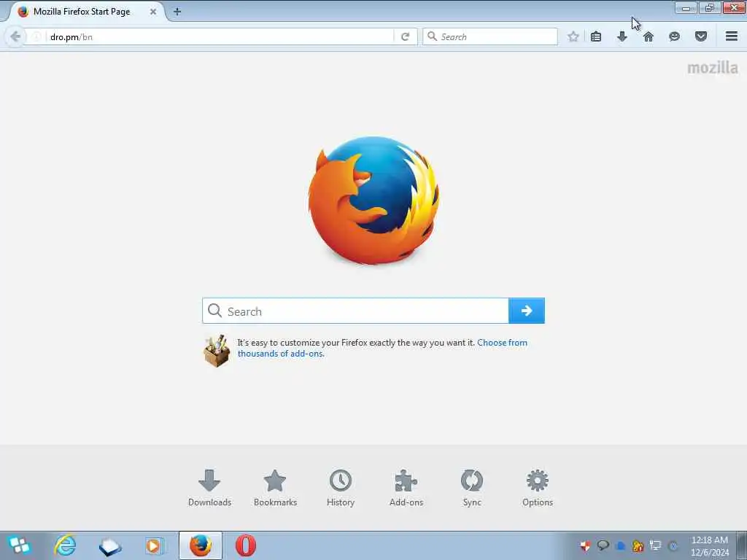Screen dimensions: 747x560
Task: Open the Downloads arrow in the toolbar
Action: click(x=622, y=36)
